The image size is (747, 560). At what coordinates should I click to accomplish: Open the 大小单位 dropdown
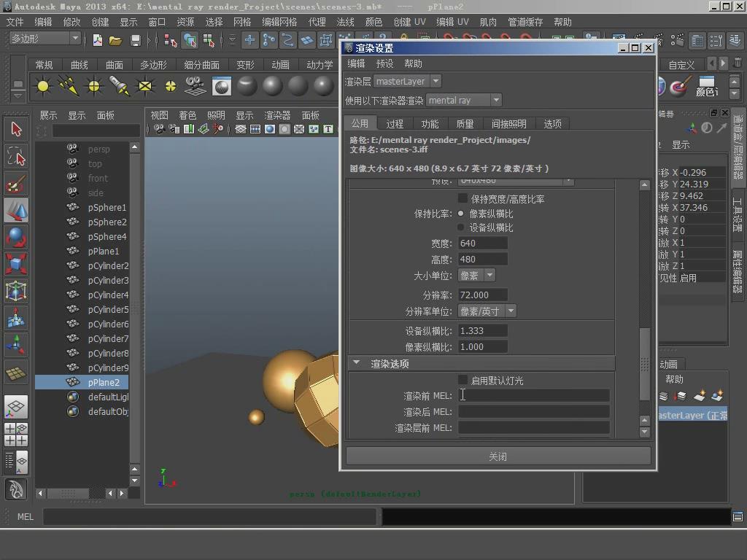[x=476, y=275]
